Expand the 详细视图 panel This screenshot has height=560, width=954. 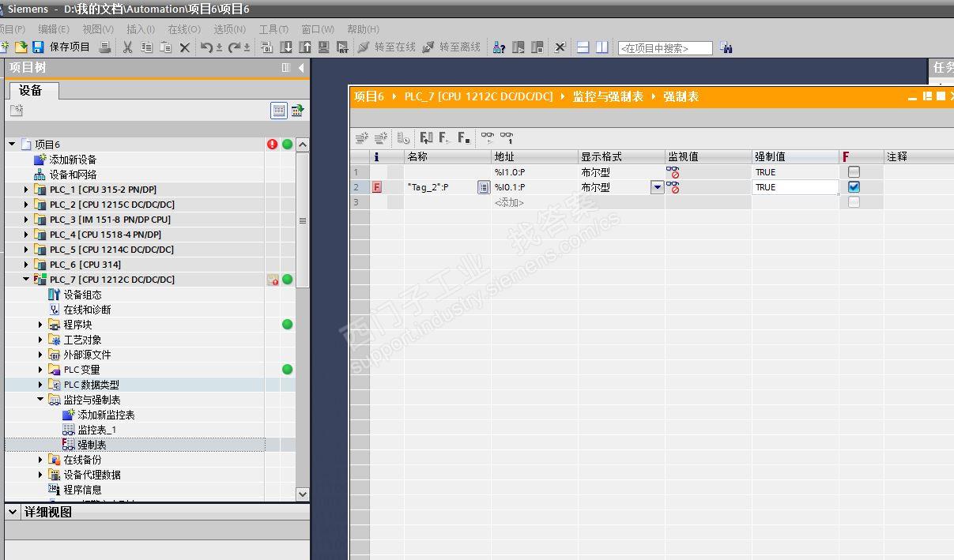[13, 512]
